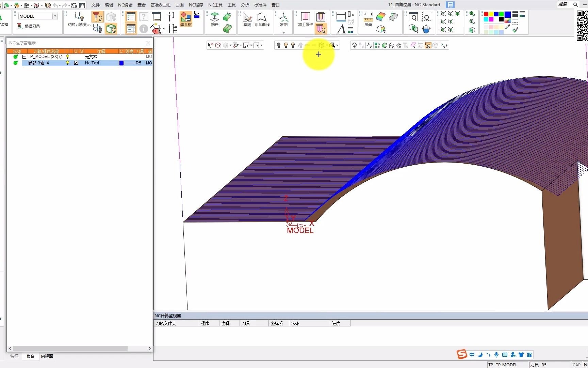The width and height of the screenshot is (588, 368).
Task: Pick the eyedropper color picker icon
Action: pos(508,27)
